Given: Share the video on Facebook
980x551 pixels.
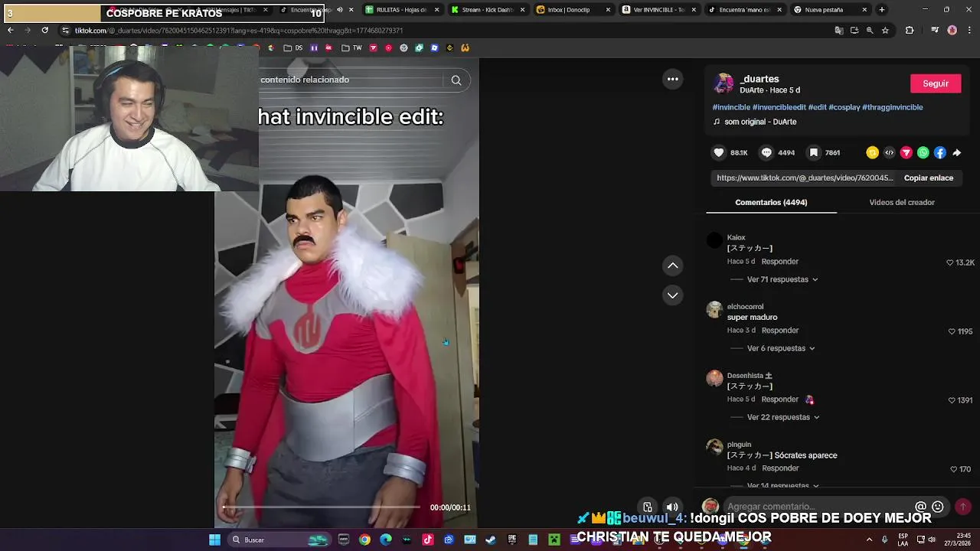Looking at the screenshot, I should [x=939, y=152].
